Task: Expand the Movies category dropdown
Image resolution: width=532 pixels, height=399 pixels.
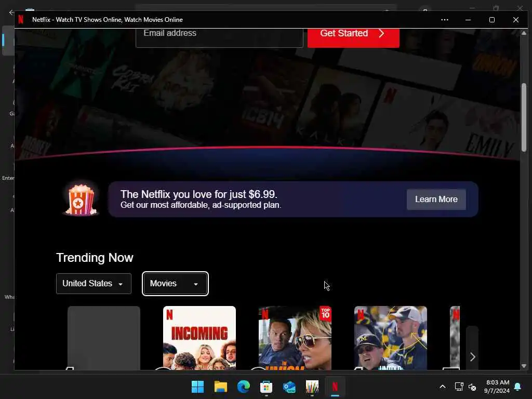Action: pos(175,284)
